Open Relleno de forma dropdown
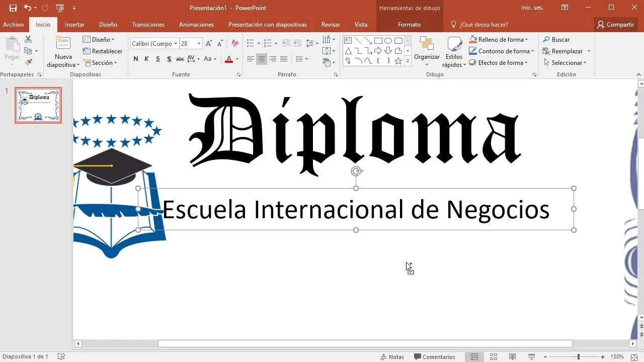Screen dimensions: 644x362 click(x=499, y=39)
